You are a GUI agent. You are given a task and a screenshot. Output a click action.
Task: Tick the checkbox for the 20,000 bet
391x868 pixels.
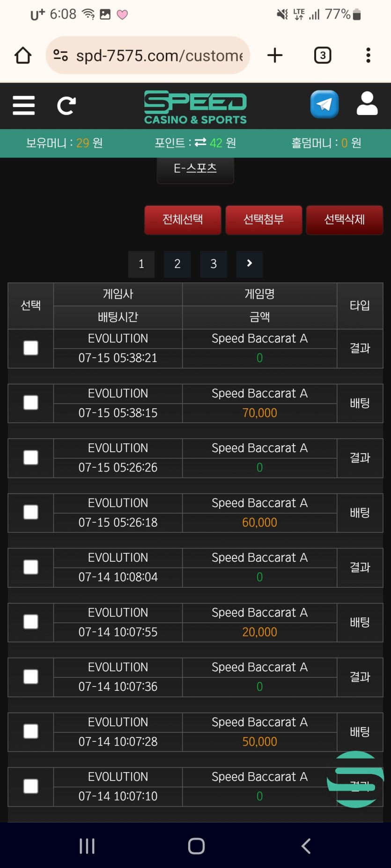31,622
